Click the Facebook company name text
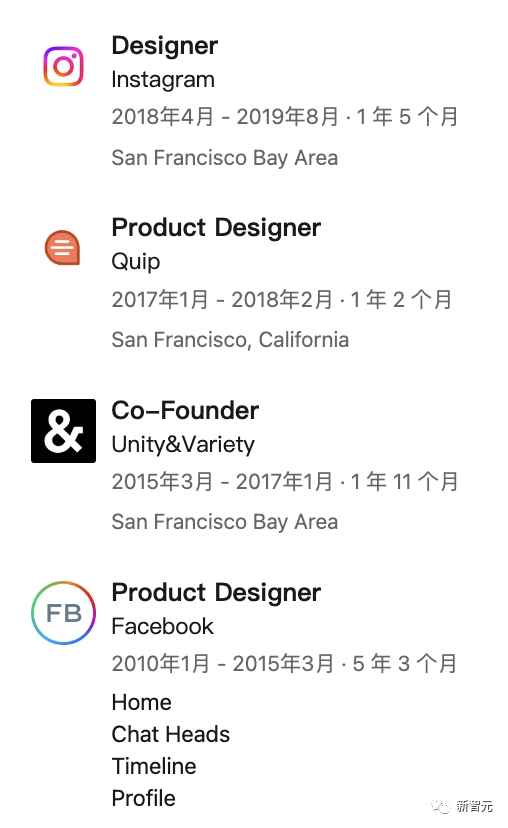The image size is (508, 828). 163,627
